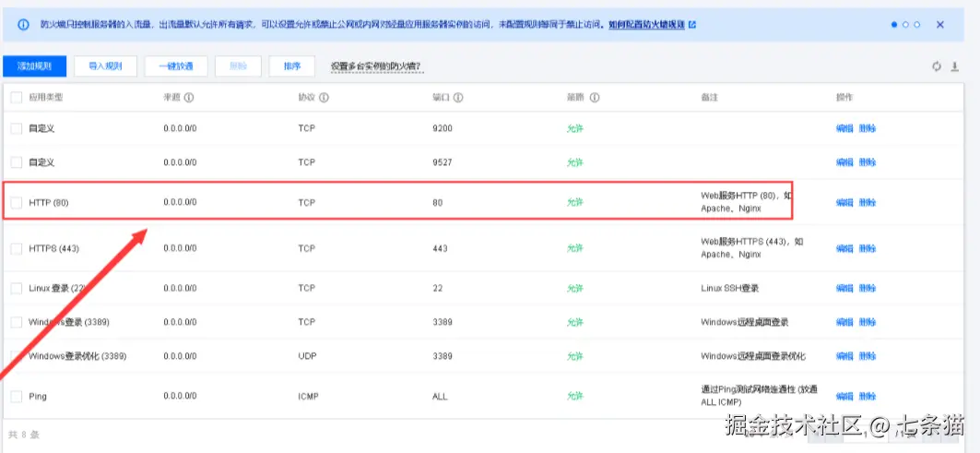Click the 备注 column header
This screenshot has height=453, width=980.
coord(709,98)
